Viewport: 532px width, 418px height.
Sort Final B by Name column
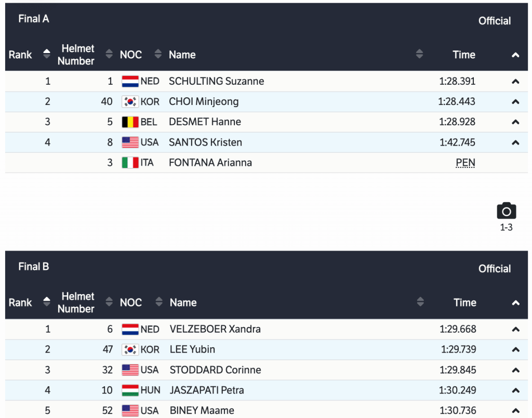(x=420, y=303)
